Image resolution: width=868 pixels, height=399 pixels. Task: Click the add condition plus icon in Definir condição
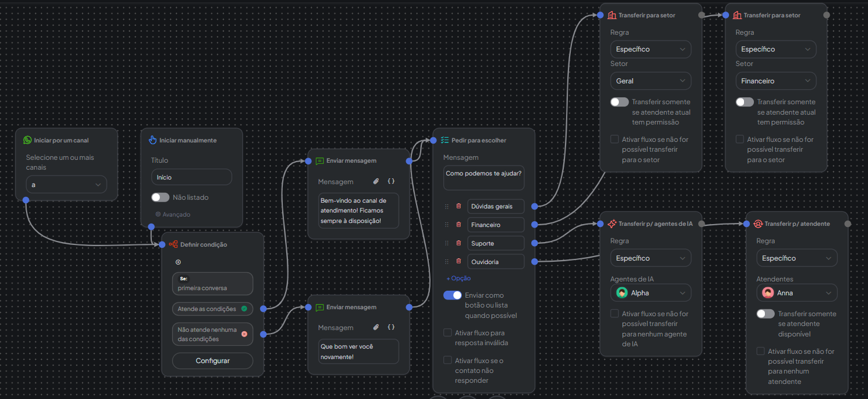178,262
